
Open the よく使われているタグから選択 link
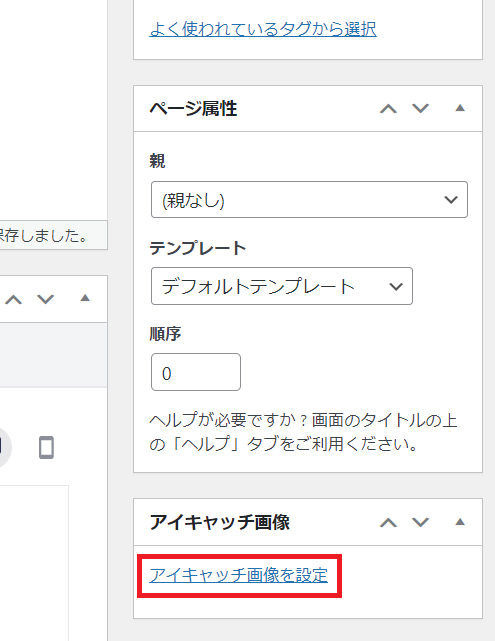[x=263, y=29]
